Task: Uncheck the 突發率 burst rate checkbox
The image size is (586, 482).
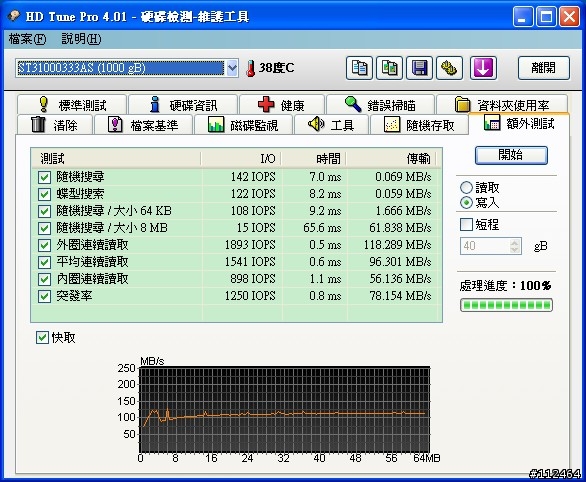Action: point(44,296)
